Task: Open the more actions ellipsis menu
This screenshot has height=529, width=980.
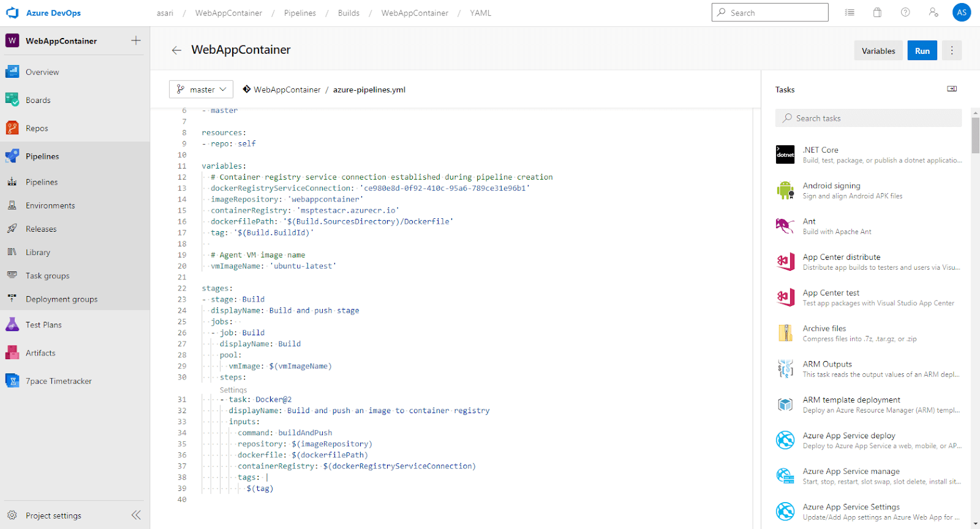Action: tap(952, 50)
